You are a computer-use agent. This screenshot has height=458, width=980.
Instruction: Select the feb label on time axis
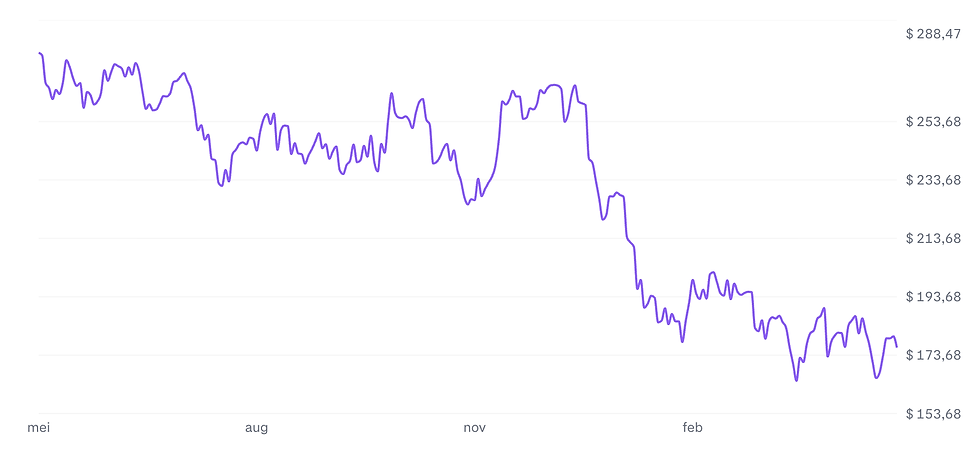(692, 428)
